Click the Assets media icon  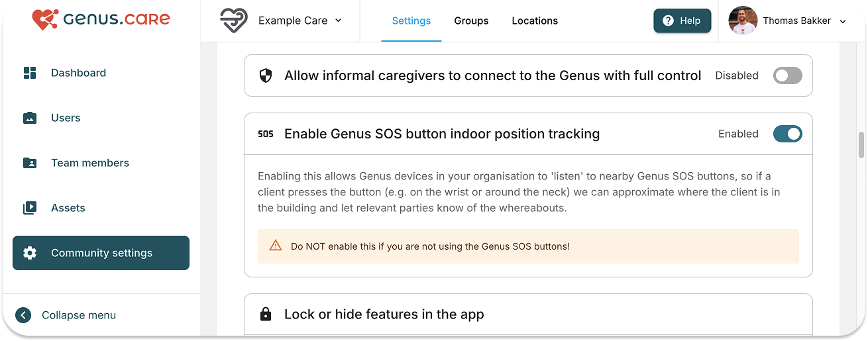30,208
